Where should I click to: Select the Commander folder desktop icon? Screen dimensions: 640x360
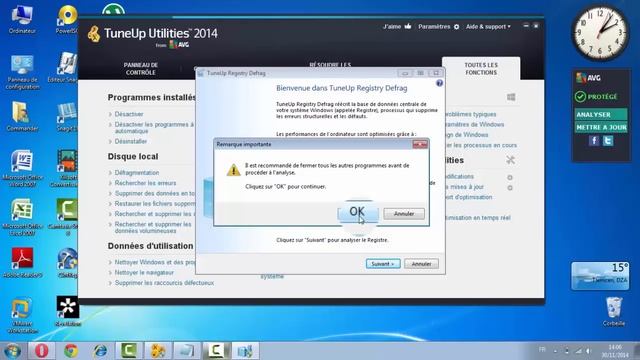(x=22, y=116)
